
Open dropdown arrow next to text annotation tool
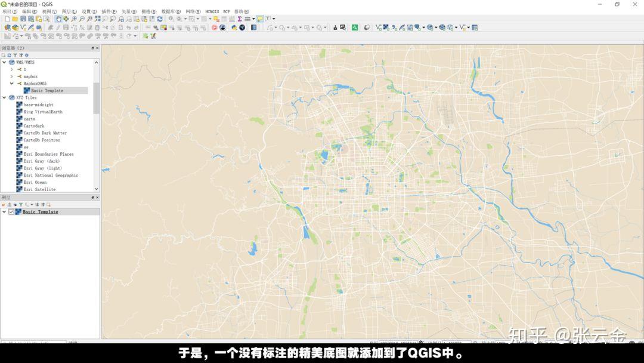point(274,19)
